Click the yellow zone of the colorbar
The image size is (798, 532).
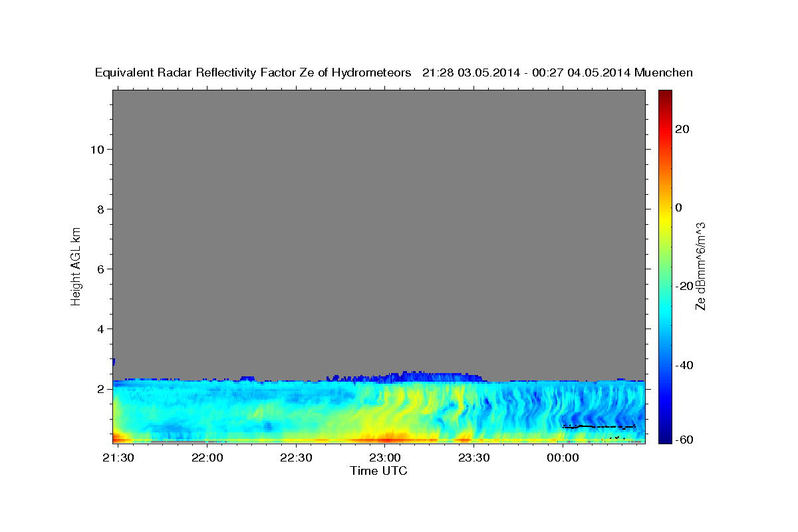point(664,219)
